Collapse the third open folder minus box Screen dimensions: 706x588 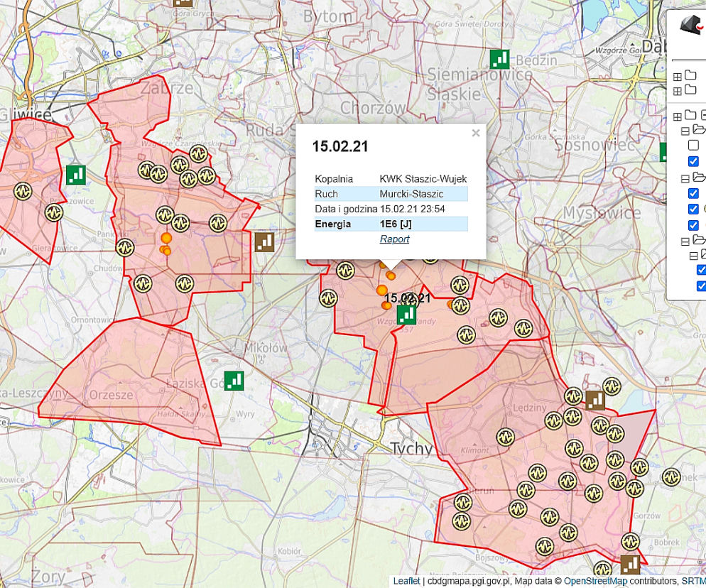[x=685, y=241]
